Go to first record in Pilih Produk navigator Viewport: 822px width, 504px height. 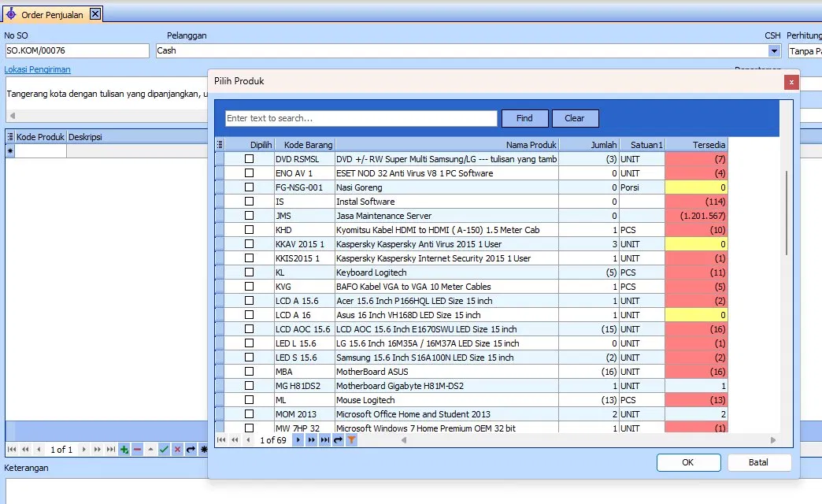click(221, 440)
